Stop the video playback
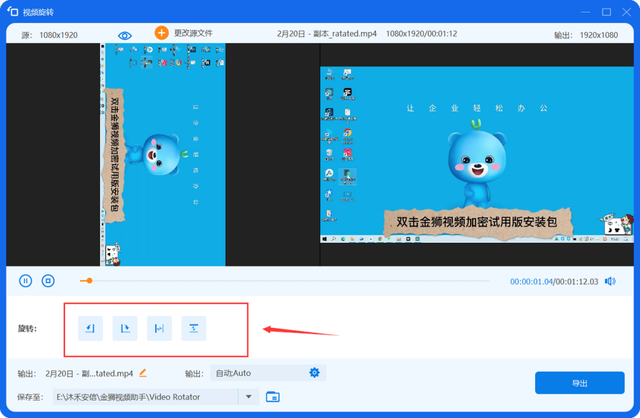Image resolution: width=640 pixels, height=418 pixels. (48, 281)
